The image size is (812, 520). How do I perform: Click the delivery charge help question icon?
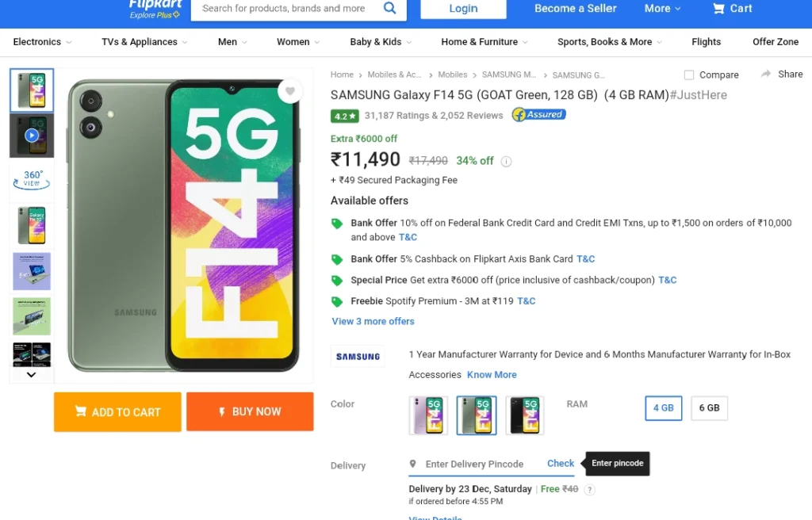coord(589,489)
